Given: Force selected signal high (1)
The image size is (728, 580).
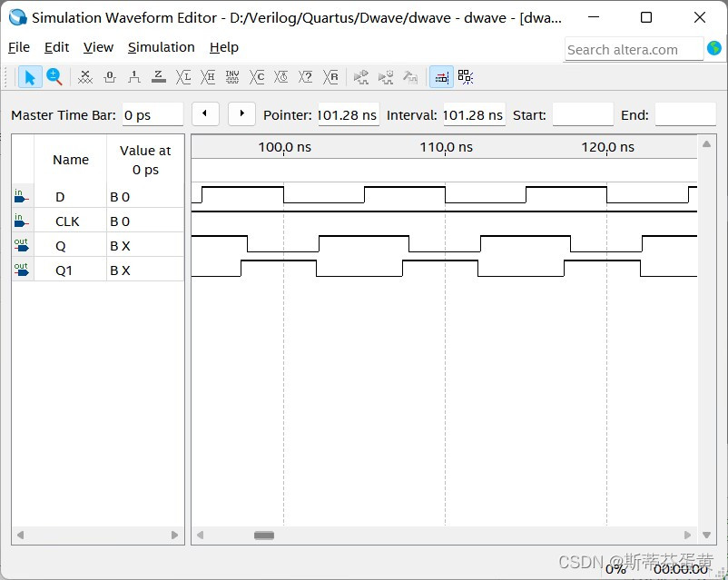Looking at the screenshot, I should click(x=134, y=77).
